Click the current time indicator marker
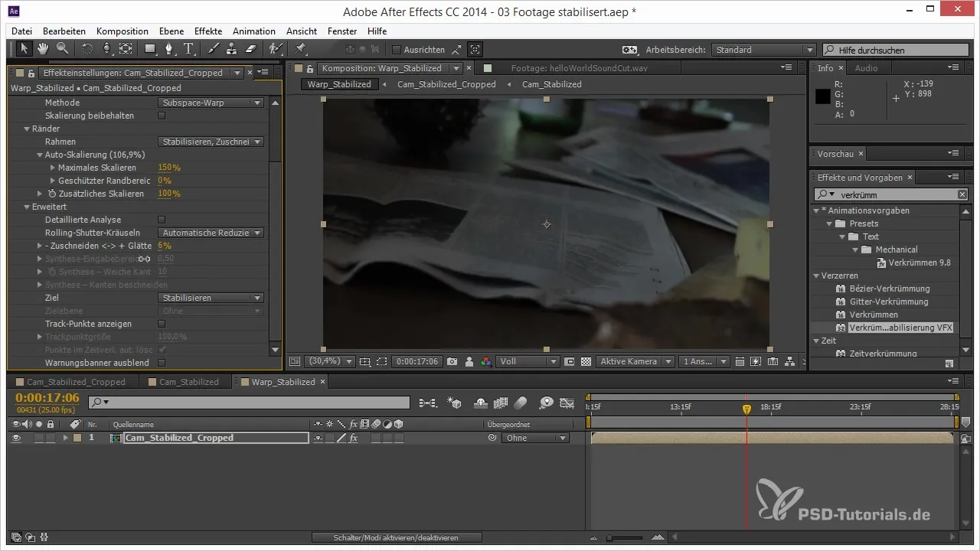Viewport: 980px width, 551px height. coord(747,409)
